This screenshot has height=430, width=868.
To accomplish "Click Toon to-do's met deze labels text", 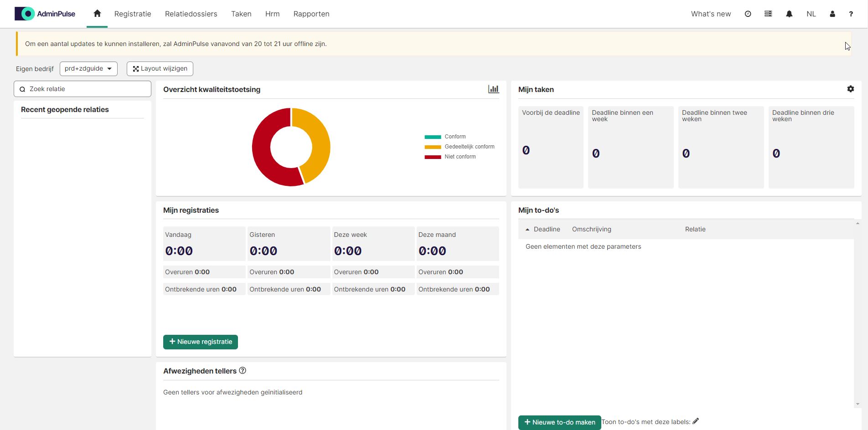I will click(x=646, y=422).
